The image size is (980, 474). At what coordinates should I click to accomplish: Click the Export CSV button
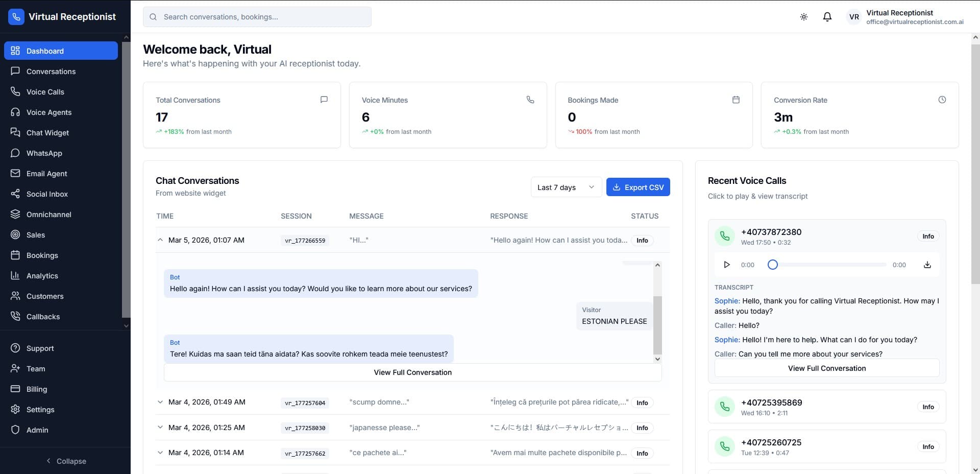[x=638, y=187]
